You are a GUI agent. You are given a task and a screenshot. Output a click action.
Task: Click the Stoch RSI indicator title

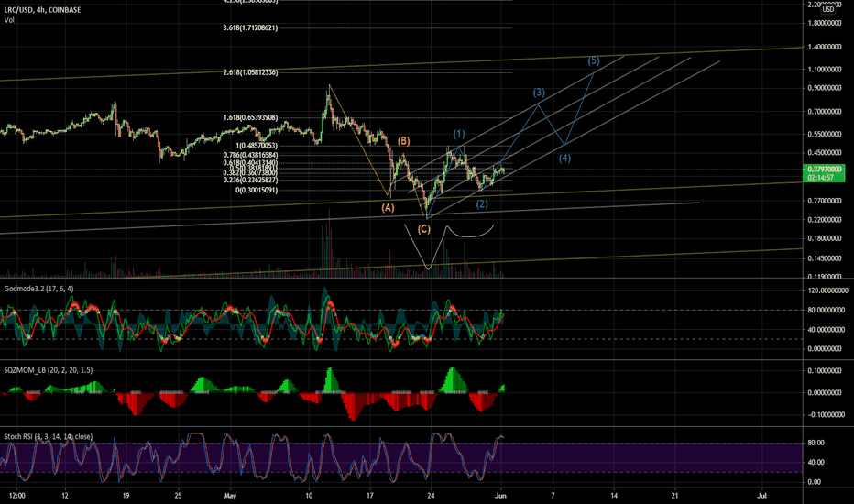(49, 436)
